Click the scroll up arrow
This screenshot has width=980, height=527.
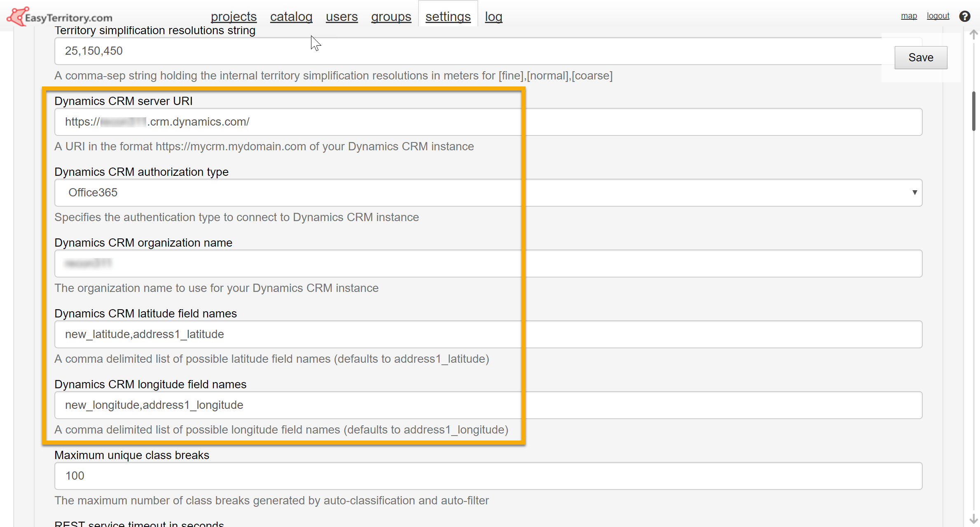tap(973, 34)
